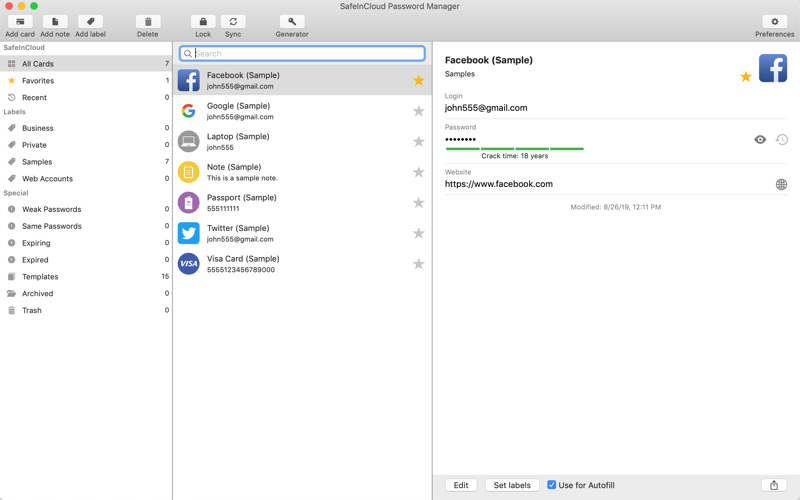Click the Search field
This screenshot has height=500, width=800.
(302, 54)
